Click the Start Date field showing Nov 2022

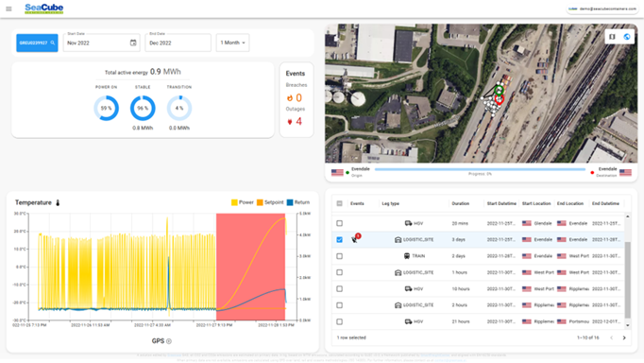(x=101, y=43)
